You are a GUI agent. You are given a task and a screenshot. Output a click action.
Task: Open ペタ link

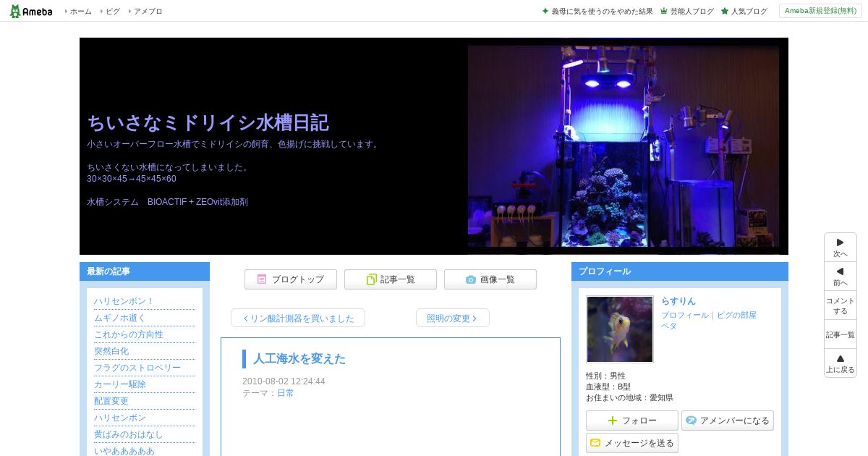[x=669, y=326]
